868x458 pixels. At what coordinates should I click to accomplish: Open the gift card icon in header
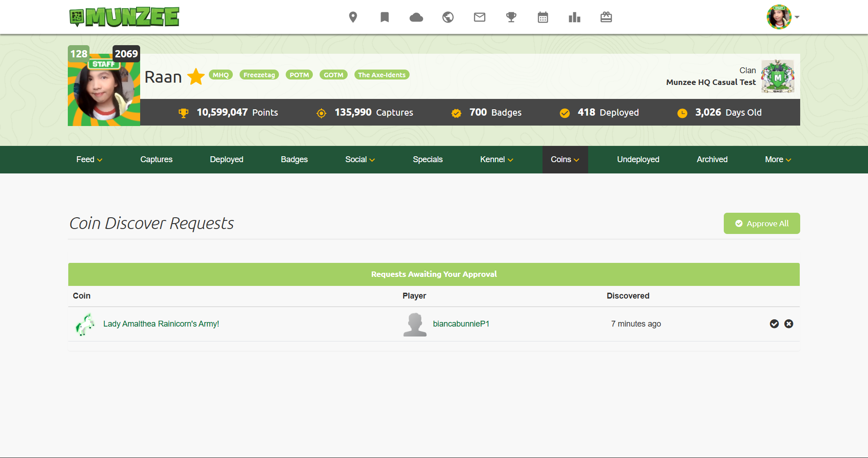click(606, 17)
